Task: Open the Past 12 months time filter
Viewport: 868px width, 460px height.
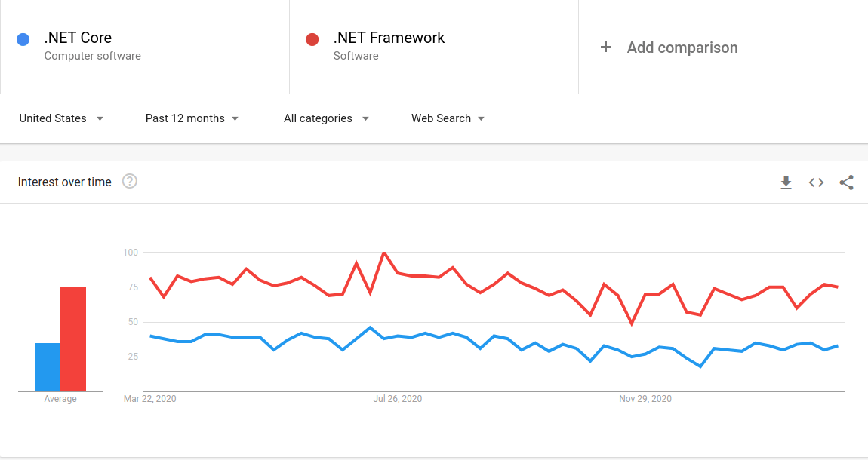Action: [x=192, y=118]
